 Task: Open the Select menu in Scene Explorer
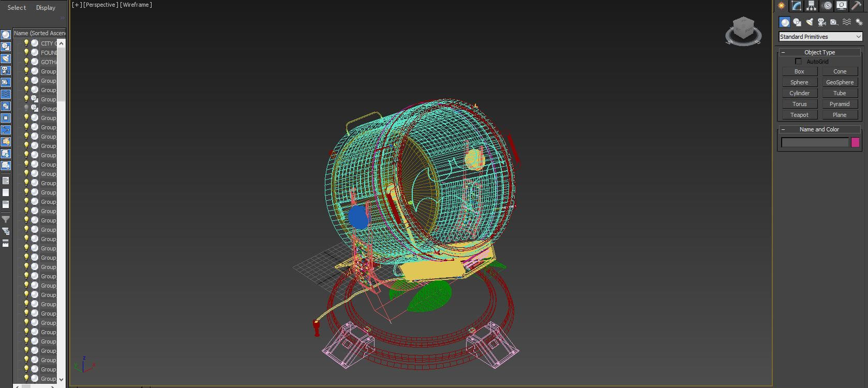tap(17, 8)
